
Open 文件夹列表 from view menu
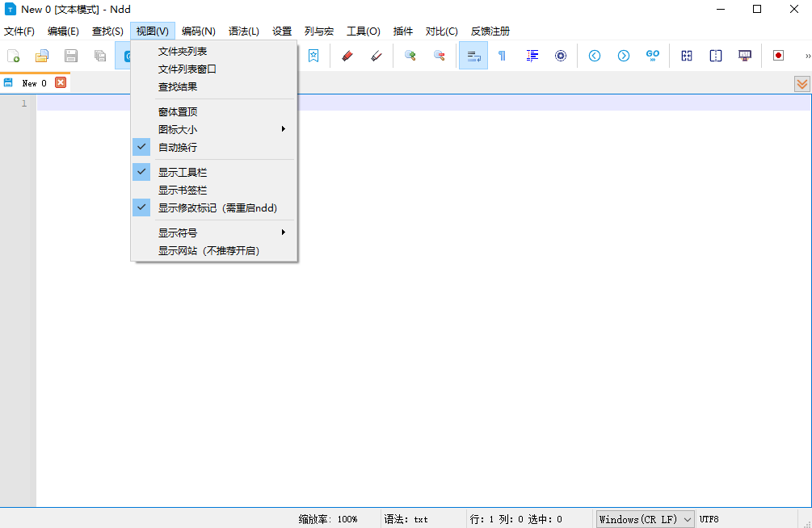(x=213, y=51)
